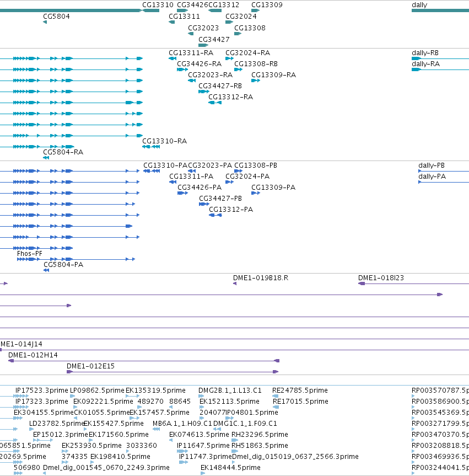Select BAC clone DME1-012H14
The height and width of the screenshot is (476, 469).
tap(33, 355)
